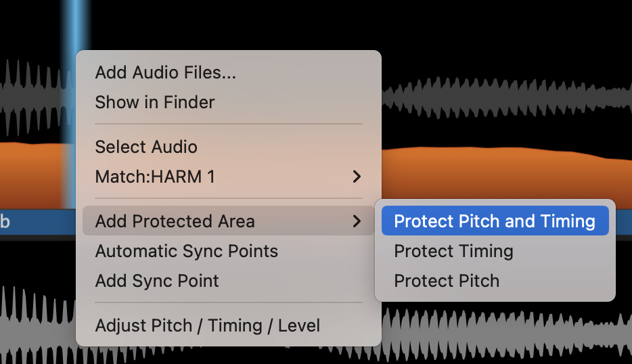Open Adjust Pitch / Timing / Level
Viewport: 632px width, 364px height.
[207, 325]
